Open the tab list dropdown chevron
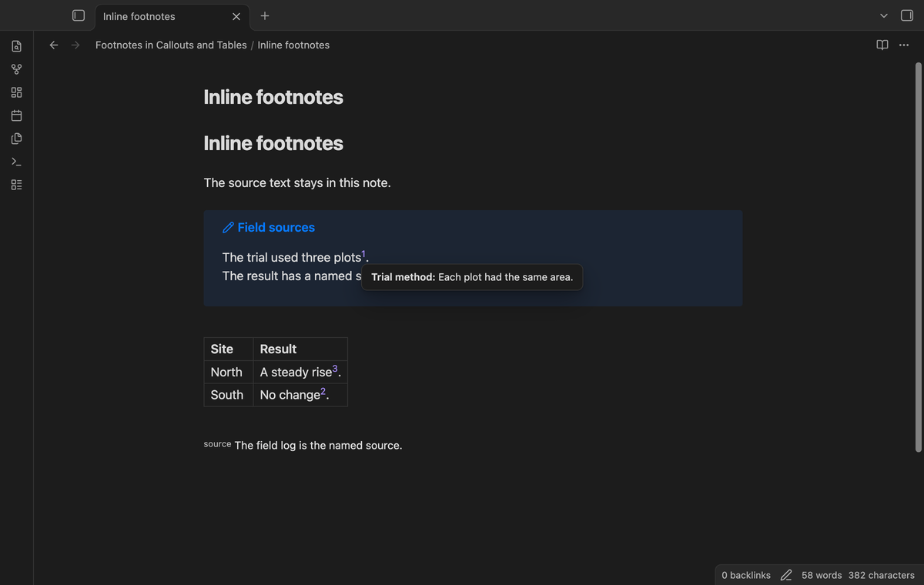Viewport: 924px width, 585px height. [x=884, y=15]
